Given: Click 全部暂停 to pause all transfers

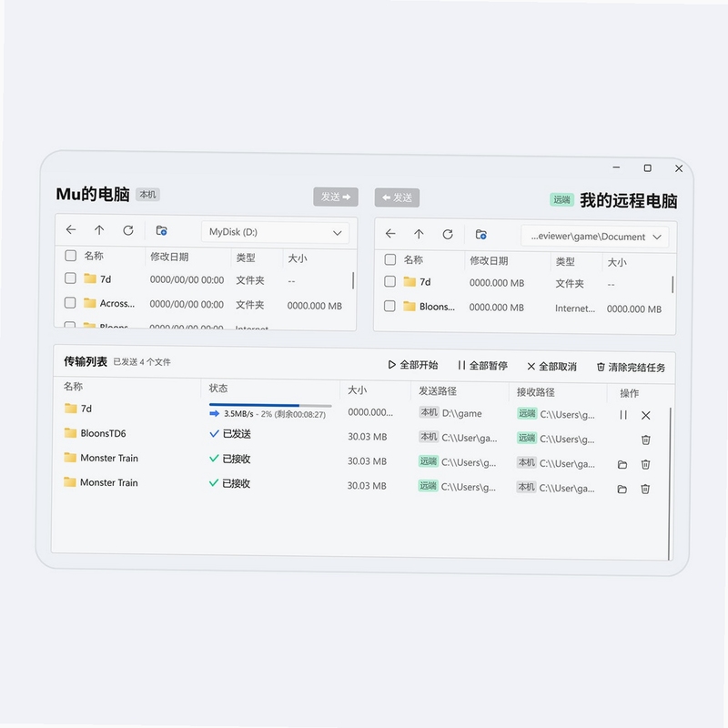Looking at the screenshot, I should tap(482, 366).
